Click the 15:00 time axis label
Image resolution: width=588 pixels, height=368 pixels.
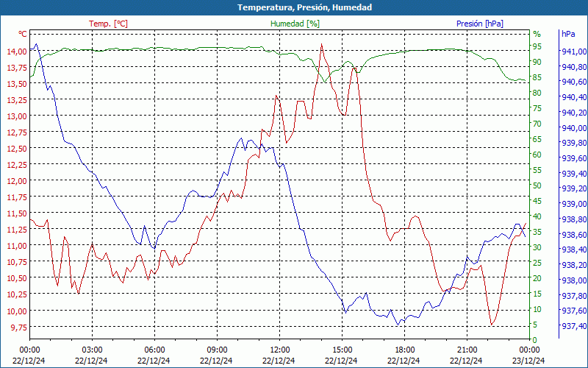(342, 350)
